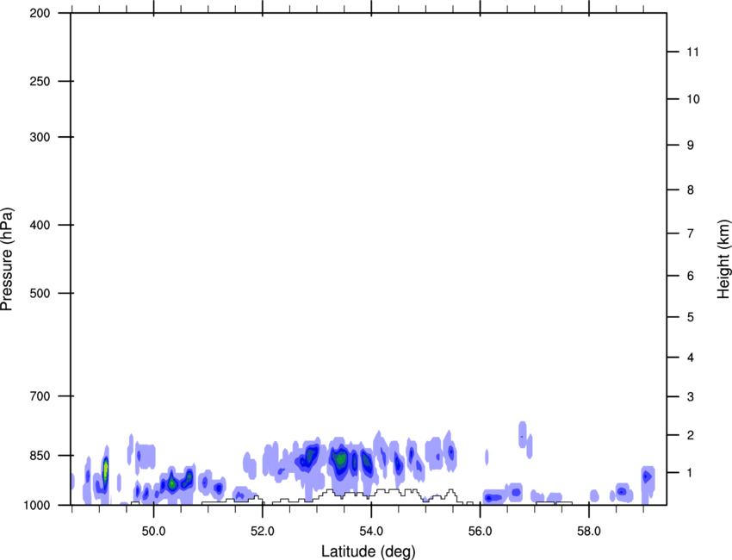The image size is (732, 560).
Task: Click the green contour core near latitude 53.5
Action: pos(341,458)
